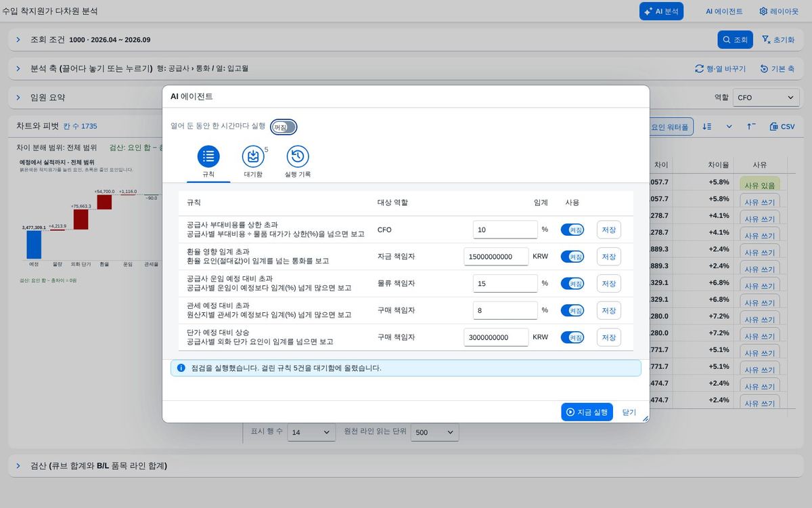Edit threshold field showing 15000000000 KRW
This screenshot has height=508, width=812.
[496, 257]
